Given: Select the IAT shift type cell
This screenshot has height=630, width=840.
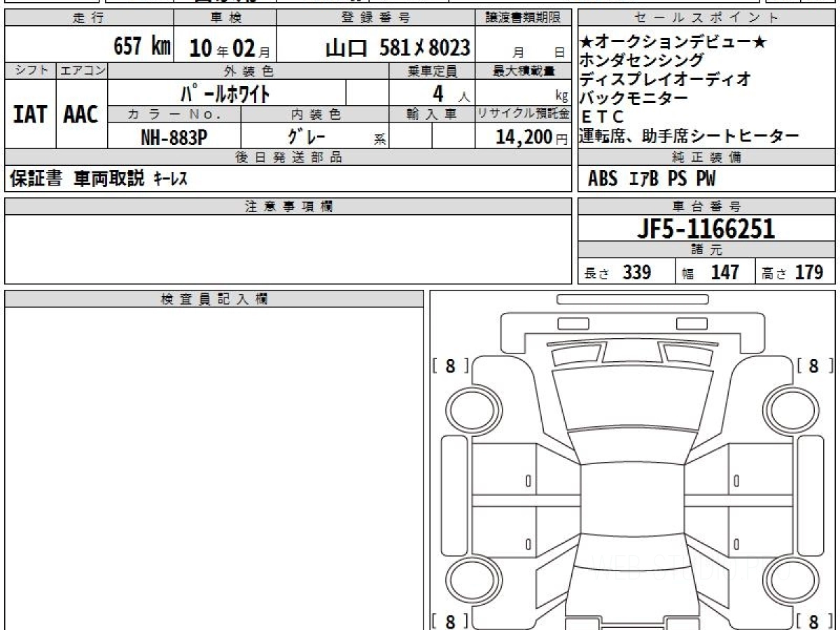Looking at the screenshot, I should click(29, 114).
